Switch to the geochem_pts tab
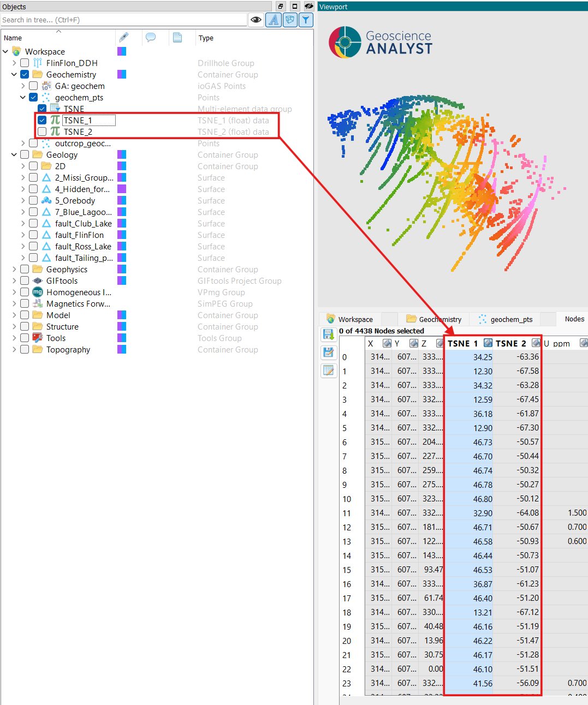Screen dimensions: 588x705 tap(506, 319)
